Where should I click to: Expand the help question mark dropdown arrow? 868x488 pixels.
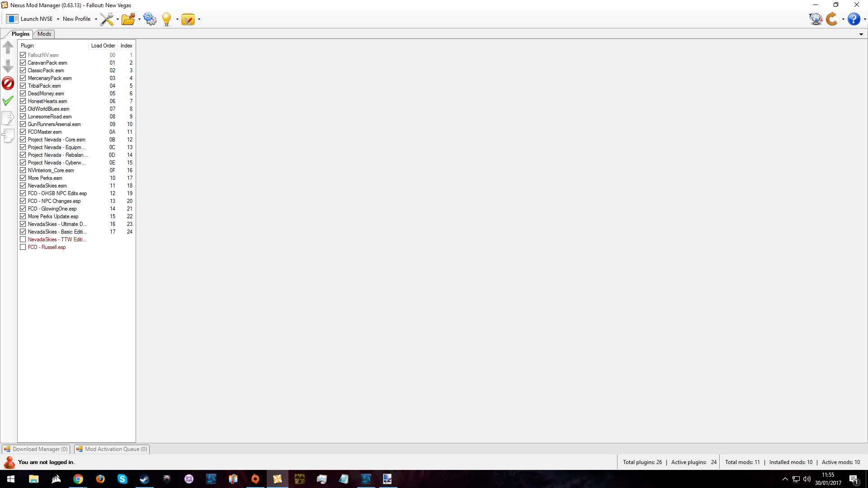point(864,19)
